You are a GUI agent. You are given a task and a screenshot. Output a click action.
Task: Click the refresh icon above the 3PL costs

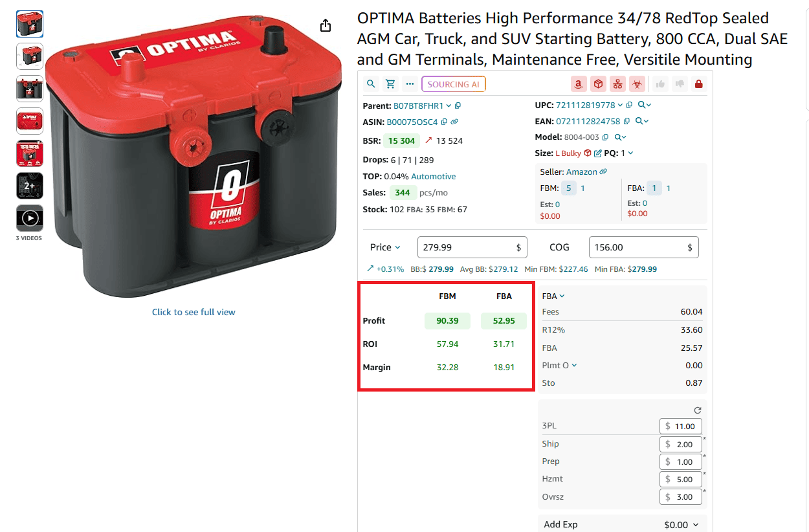(x=697, y=410)
